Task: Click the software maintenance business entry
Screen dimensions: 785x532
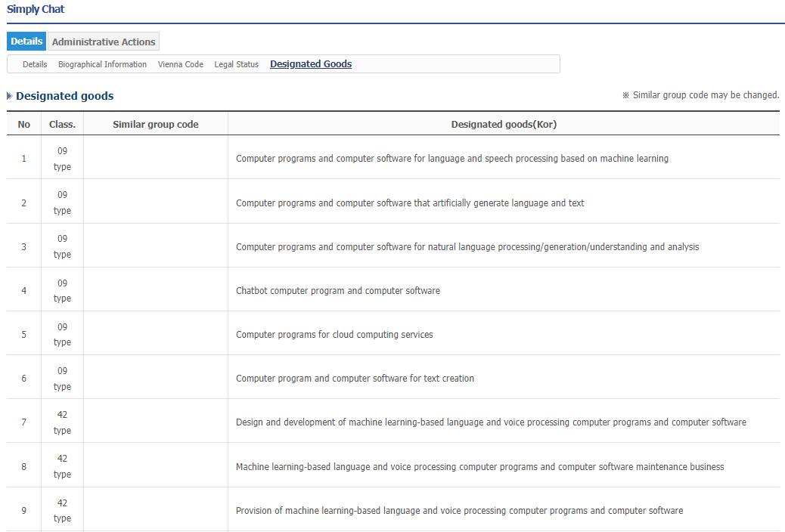Action: coord(479,467)
